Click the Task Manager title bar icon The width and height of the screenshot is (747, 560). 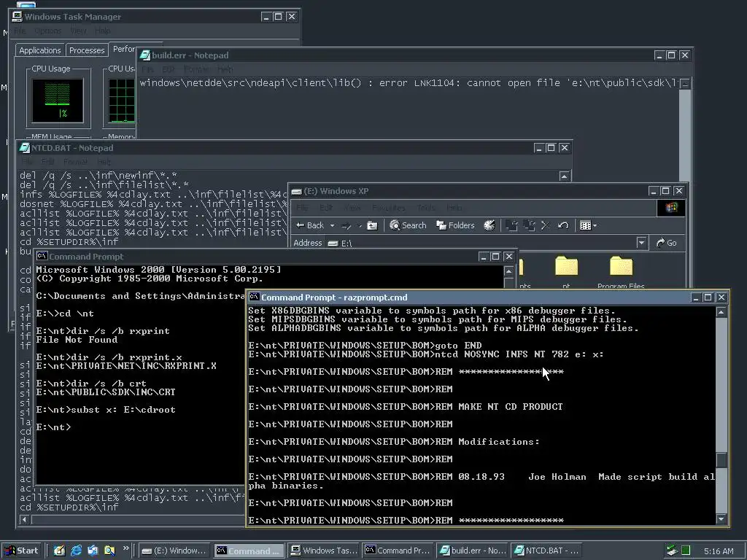tap(18, 17)
